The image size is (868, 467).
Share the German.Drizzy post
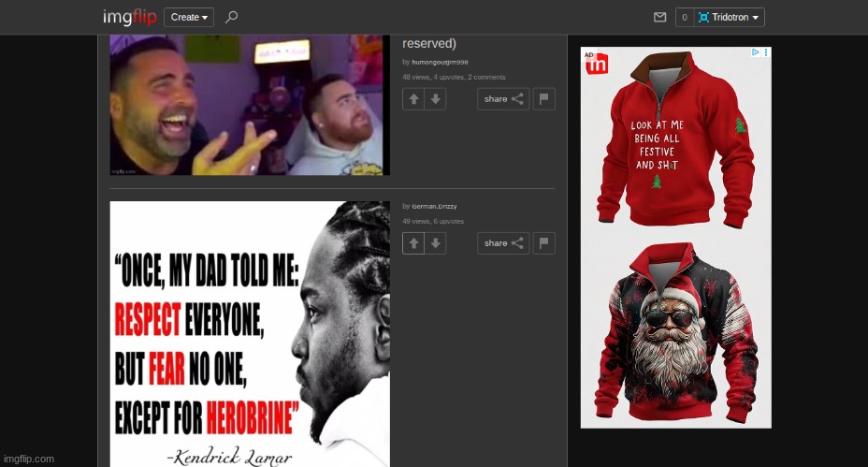coord(503,243)
